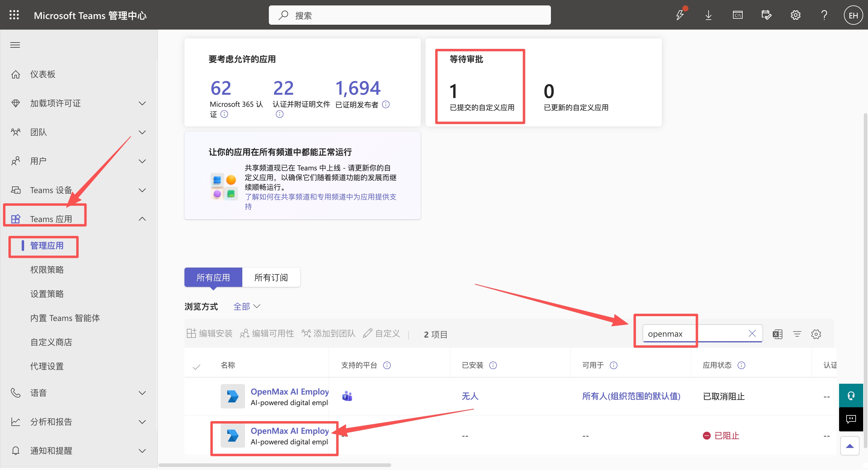Open the EH account avatar
Viewport: 868px width, 470px height.
tap(853, 15)
